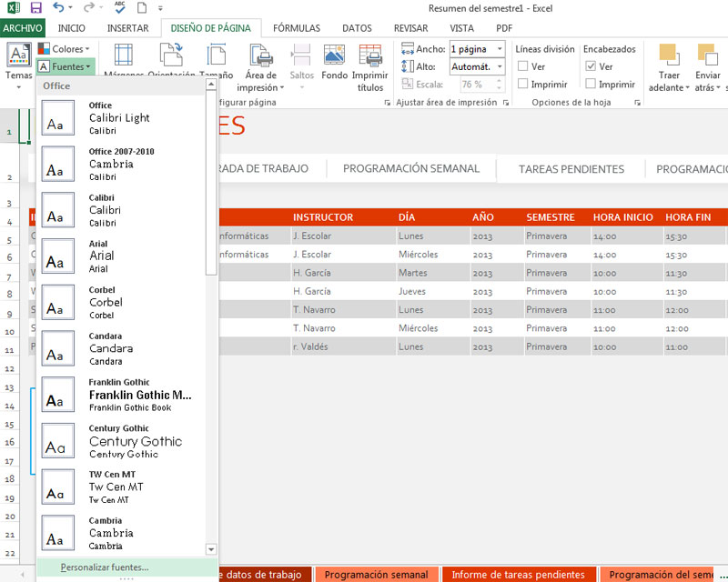Open the Colores theme colors menu
Image resolution: width=728 pixels, height=582 pixels.
[64, 49]
